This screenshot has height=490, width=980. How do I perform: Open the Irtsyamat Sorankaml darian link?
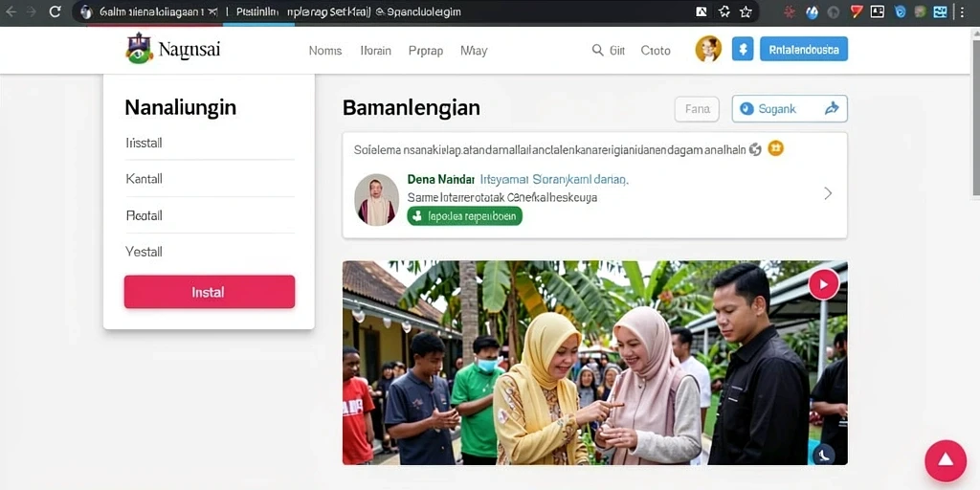tap(554, 179)
